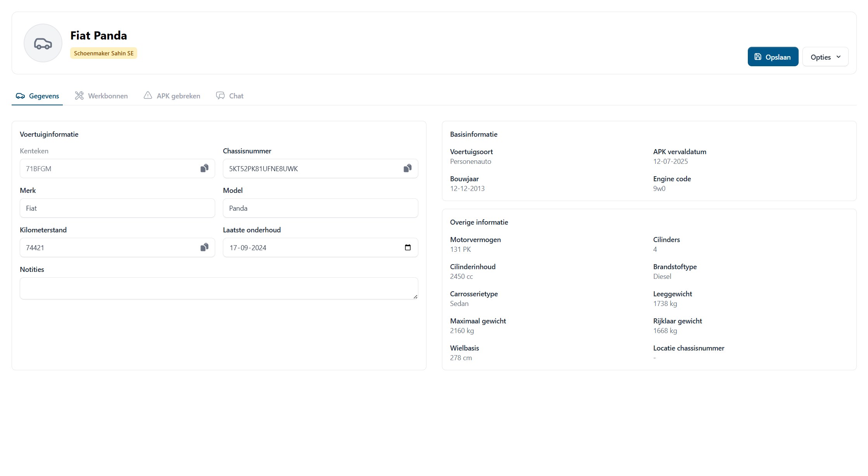The width and height of the screenshot is (868, 476).
Task: Click into the Notities text area
Action: pos(219,288)
